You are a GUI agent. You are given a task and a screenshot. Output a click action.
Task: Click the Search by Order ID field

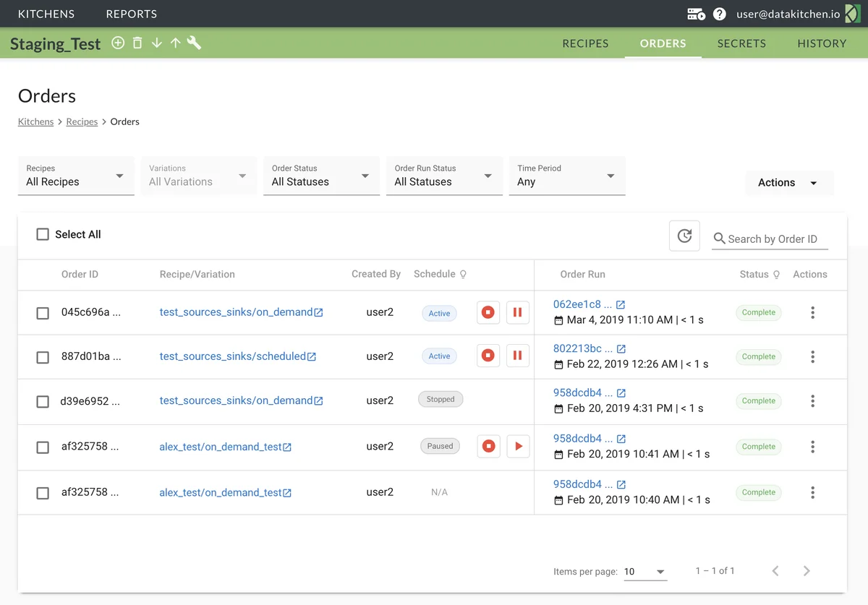coord(775,239)
